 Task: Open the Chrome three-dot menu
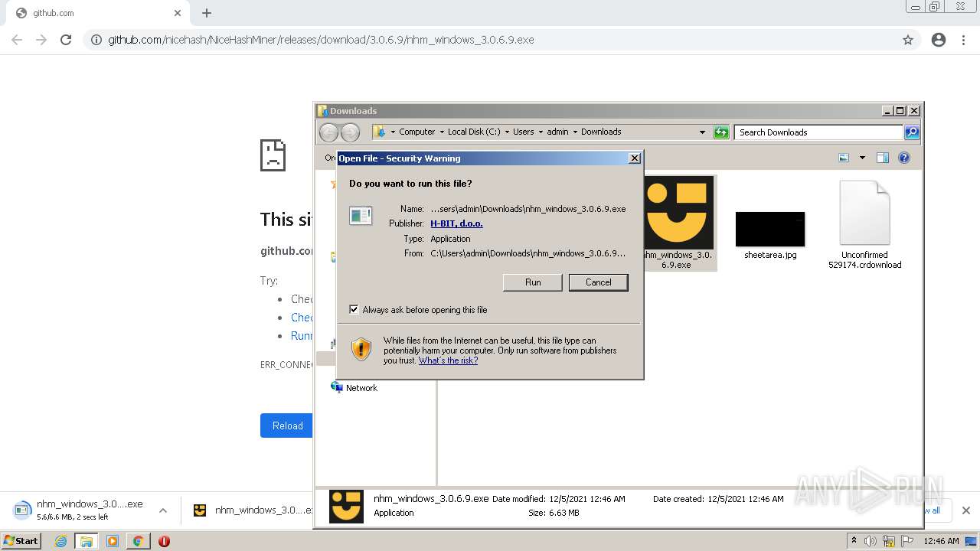pos(963,40)
